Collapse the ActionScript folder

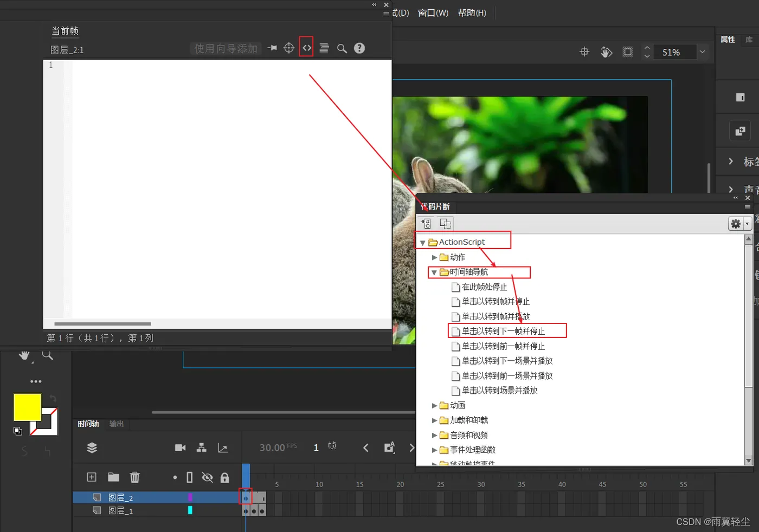pos(423,243)
